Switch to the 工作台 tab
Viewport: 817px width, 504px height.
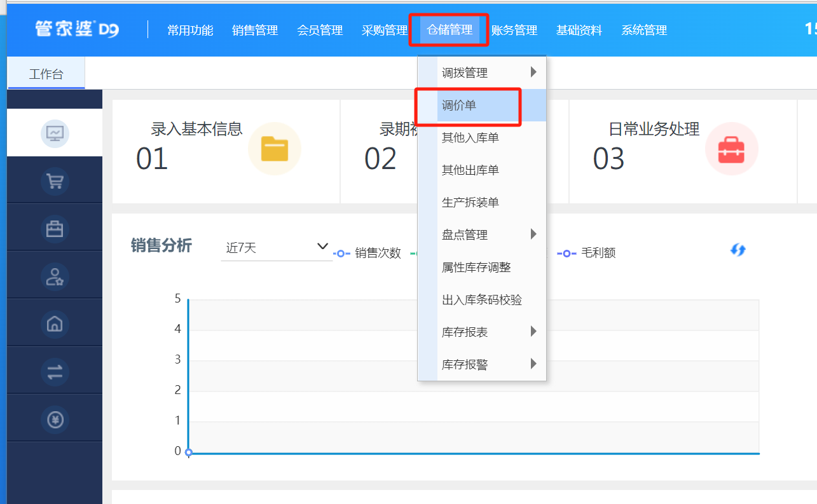coord(46,74)
